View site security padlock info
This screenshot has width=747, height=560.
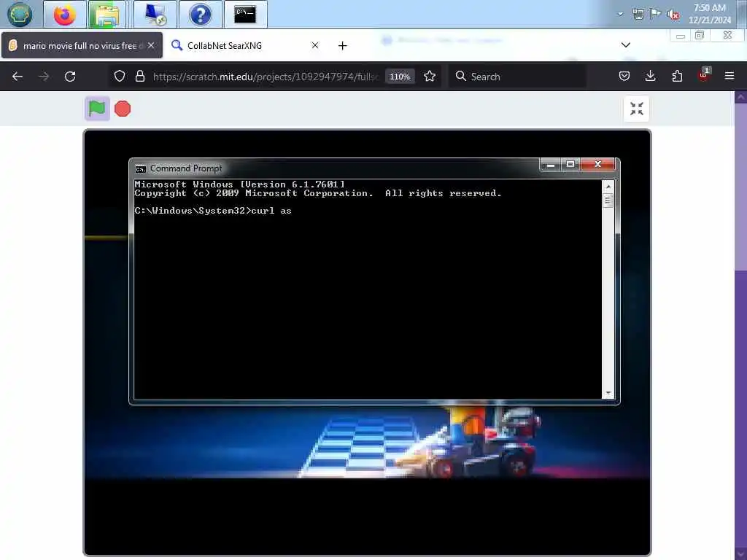(x=139, y=76)
